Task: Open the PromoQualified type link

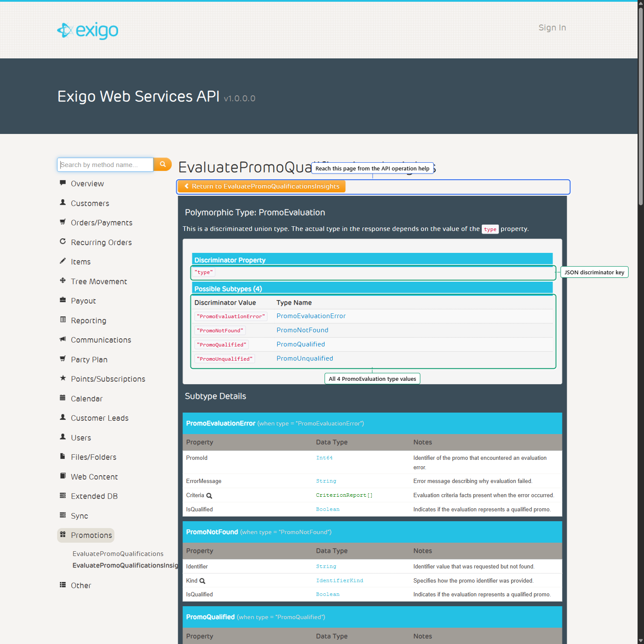Action: pos(301,344)
